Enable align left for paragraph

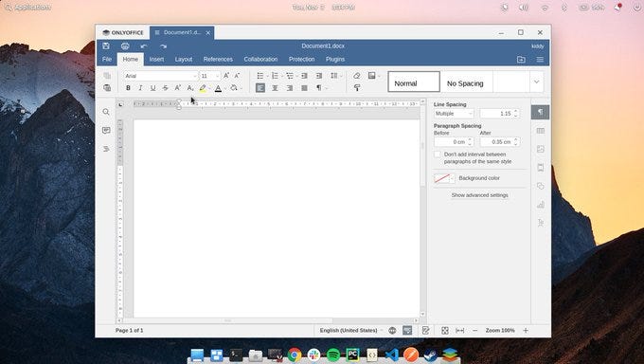260,87
